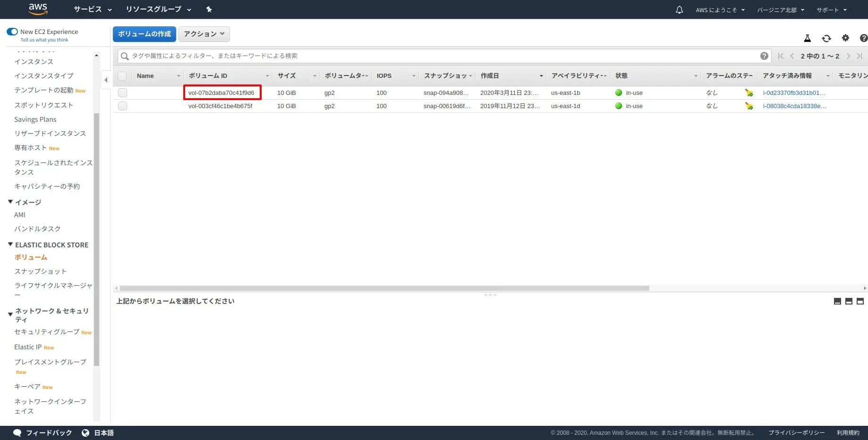This screenshot has height=440, width=868.
Task: Open インスタンス in sidebar
Action: click(34, 61)
